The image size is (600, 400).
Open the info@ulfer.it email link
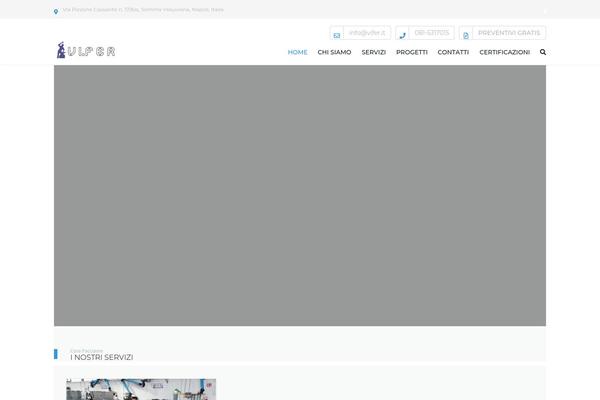point(367,33)
